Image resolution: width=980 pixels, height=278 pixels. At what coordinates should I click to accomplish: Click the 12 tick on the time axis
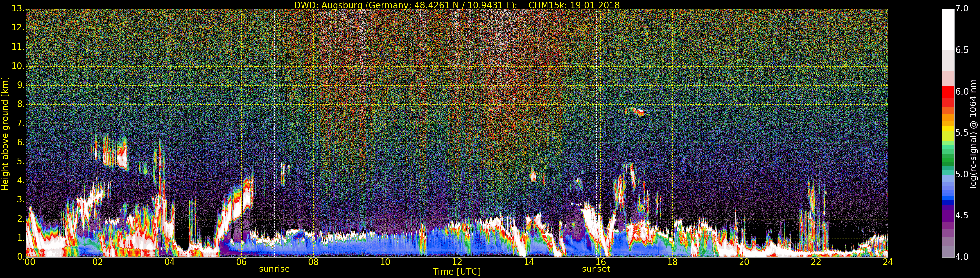pos(457,262)
